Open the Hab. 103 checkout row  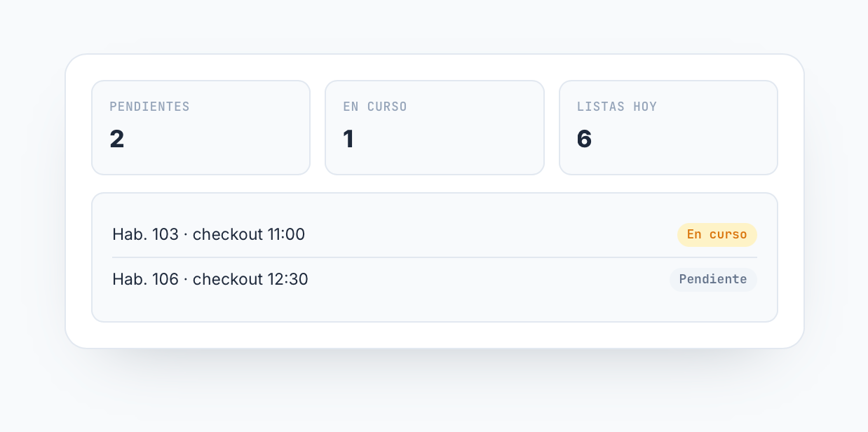435,234
